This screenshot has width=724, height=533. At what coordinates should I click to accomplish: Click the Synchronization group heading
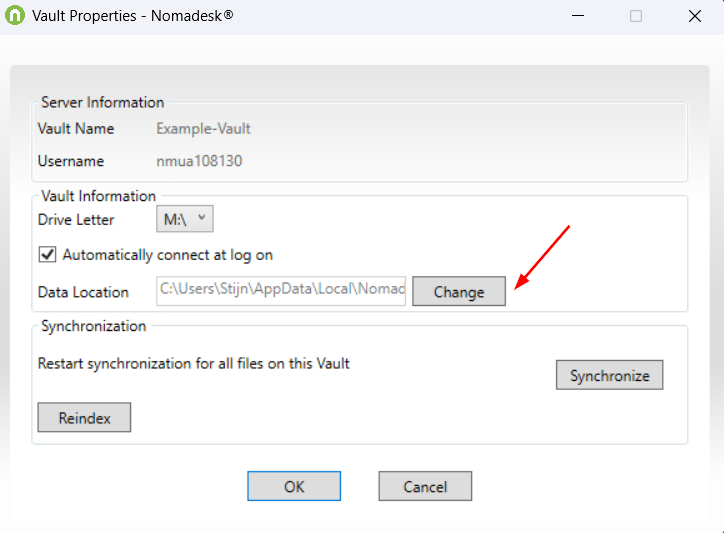[94, 326]
